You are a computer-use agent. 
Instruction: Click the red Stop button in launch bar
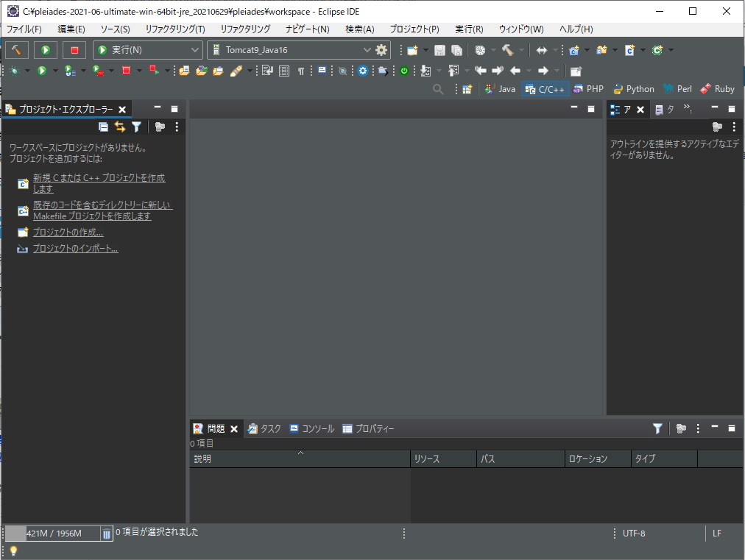click(x=74, y=50)
